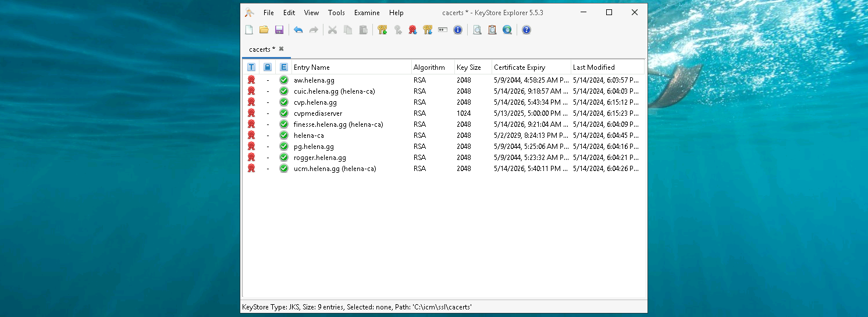This screenshot has height=317, width=868.
Task: Select the helena-ca certificate entry
Action: 309,136
